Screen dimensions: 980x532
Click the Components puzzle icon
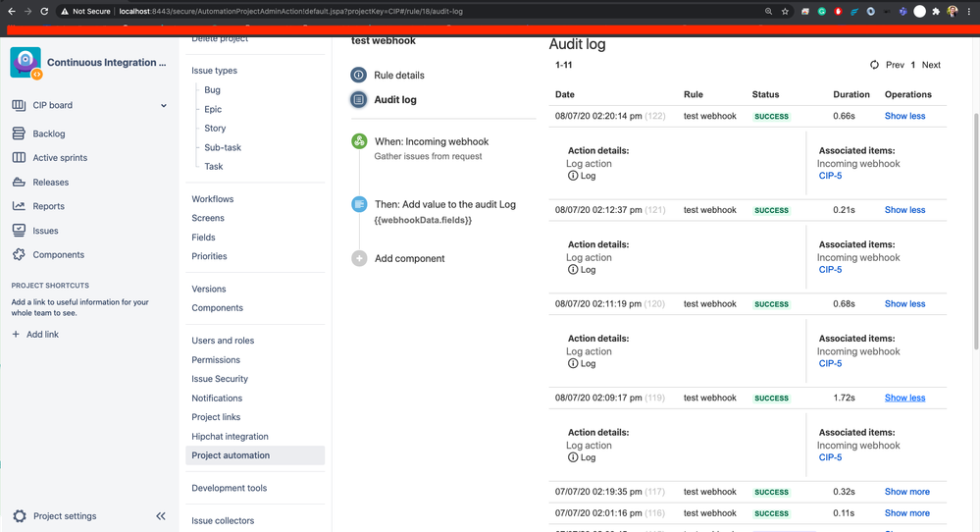pos(19,254)
